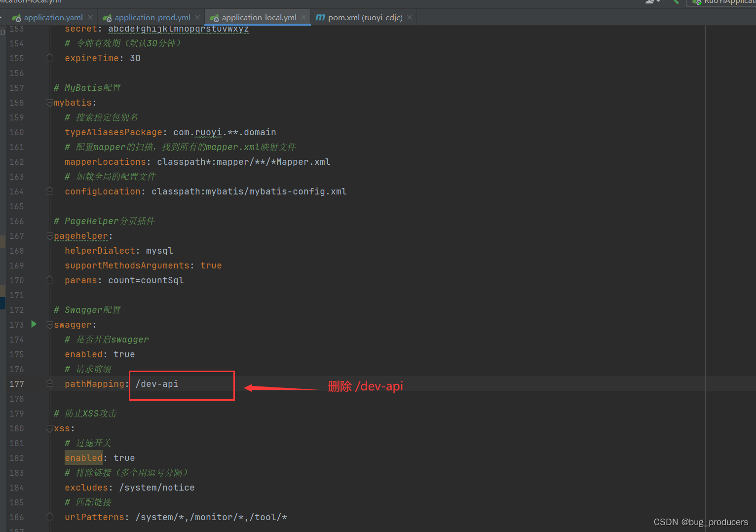Click the # Swagger配置 comment
This screenshot has height=532, width=756.
click(87, 310)
